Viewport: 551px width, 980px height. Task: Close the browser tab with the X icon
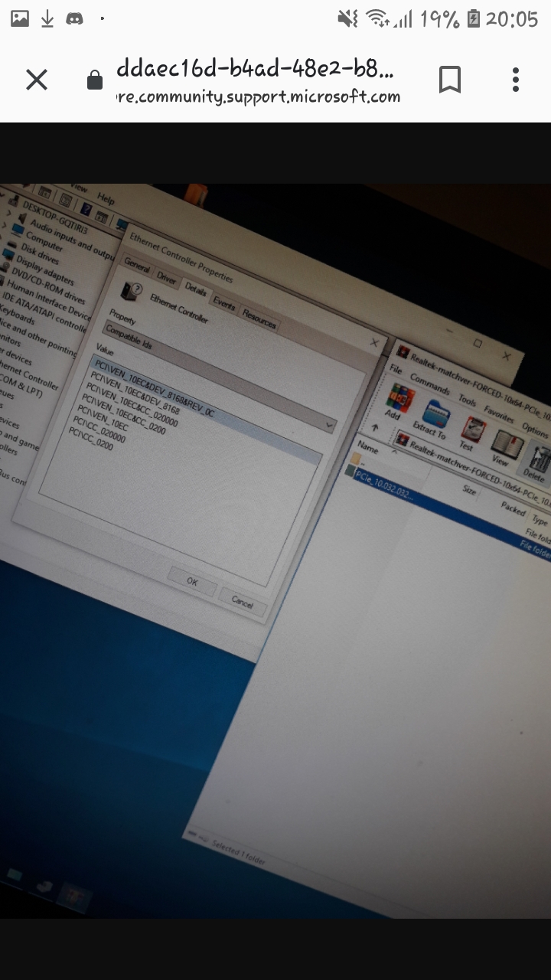[x=37, y=80]
